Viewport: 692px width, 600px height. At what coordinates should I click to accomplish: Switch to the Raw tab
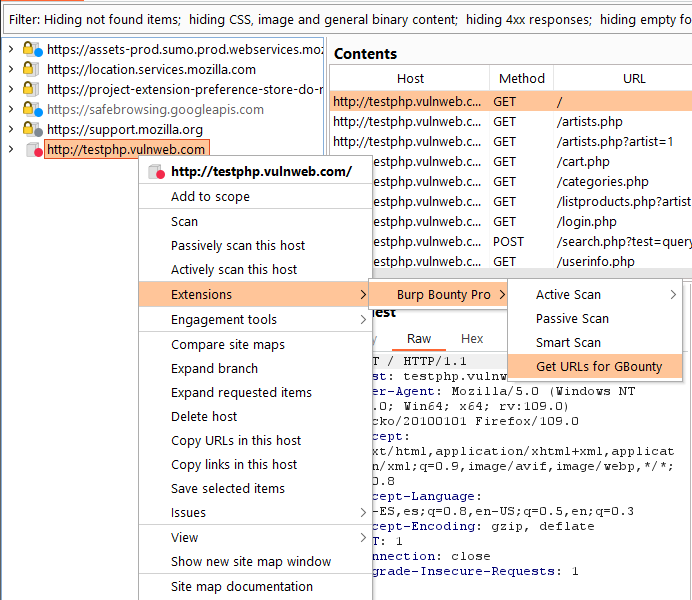point(418,338)
